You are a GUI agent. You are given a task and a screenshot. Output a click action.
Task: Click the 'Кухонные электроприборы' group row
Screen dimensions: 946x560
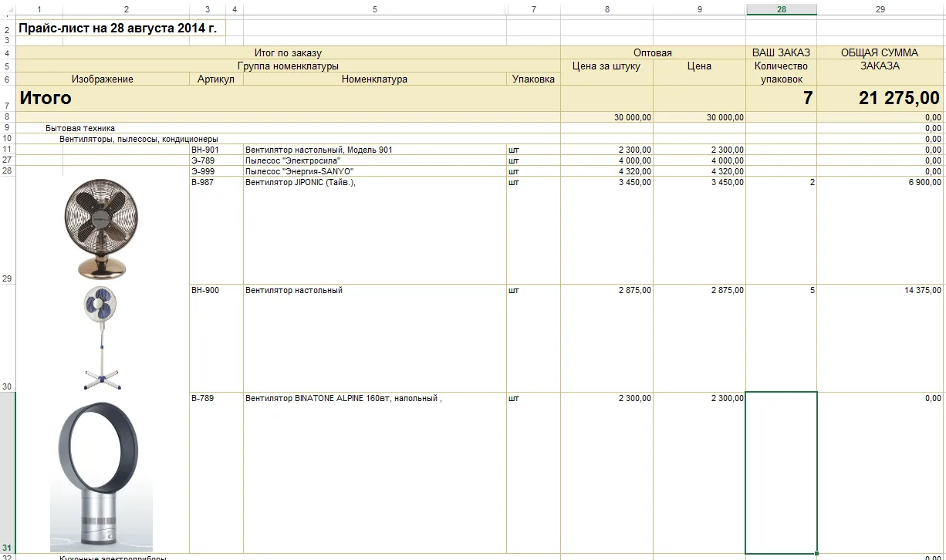tap(288, 557)
